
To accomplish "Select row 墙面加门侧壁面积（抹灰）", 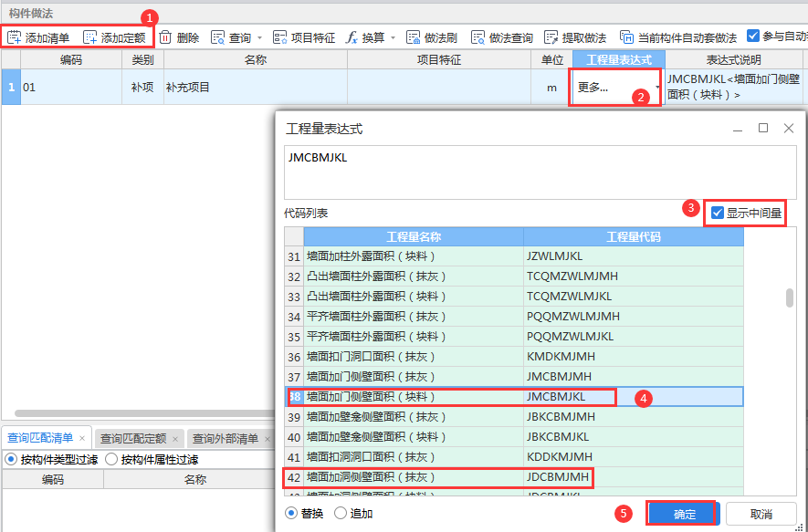I will click(x=514, y=377).
